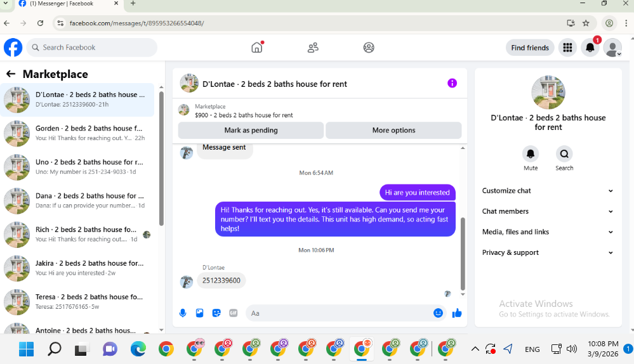Go back in browser history
The width and height of the screenshot is (634, 364).
[x=7, y=23]
